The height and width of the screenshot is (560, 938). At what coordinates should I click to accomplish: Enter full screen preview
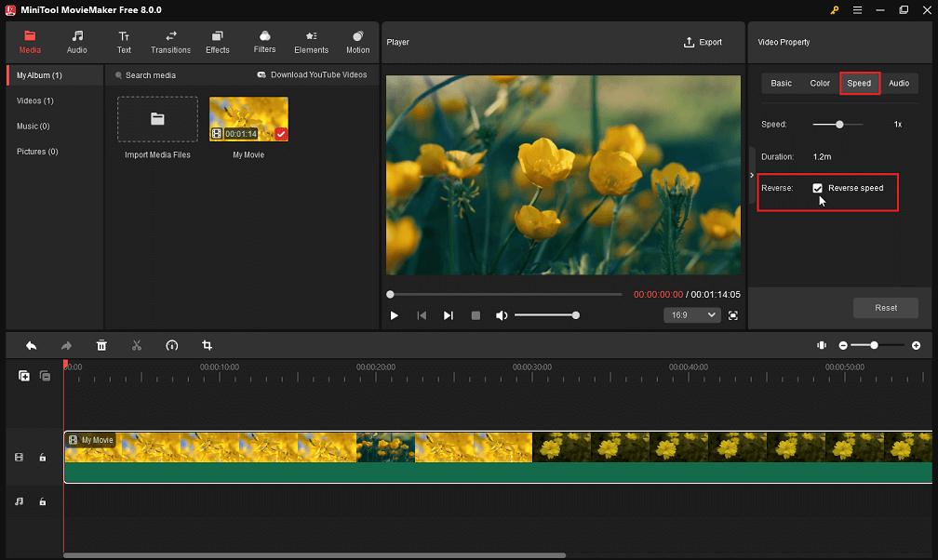(x=733, y=315)
